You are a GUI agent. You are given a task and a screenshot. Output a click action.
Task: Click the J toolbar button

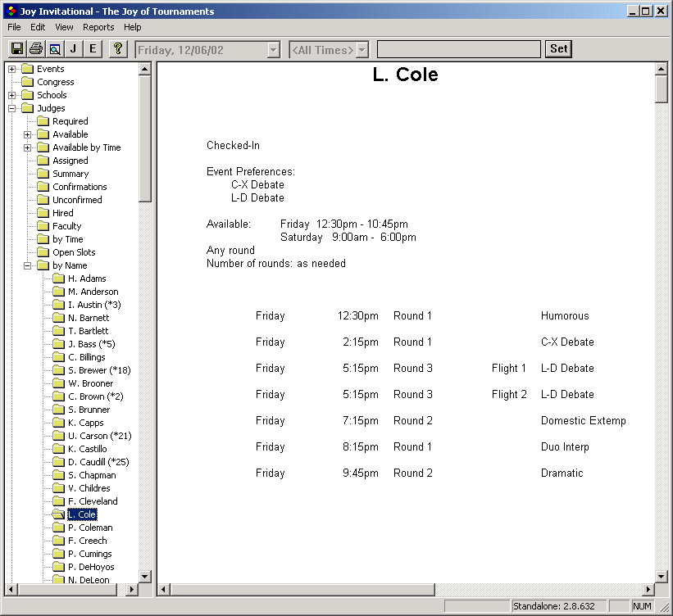point(73,49)
